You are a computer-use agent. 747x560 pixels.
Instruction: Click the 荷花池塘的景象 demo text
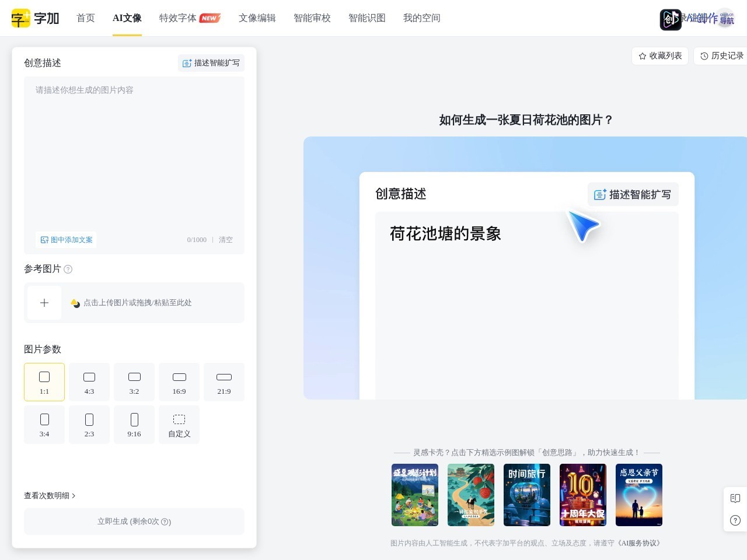[445, 234]
